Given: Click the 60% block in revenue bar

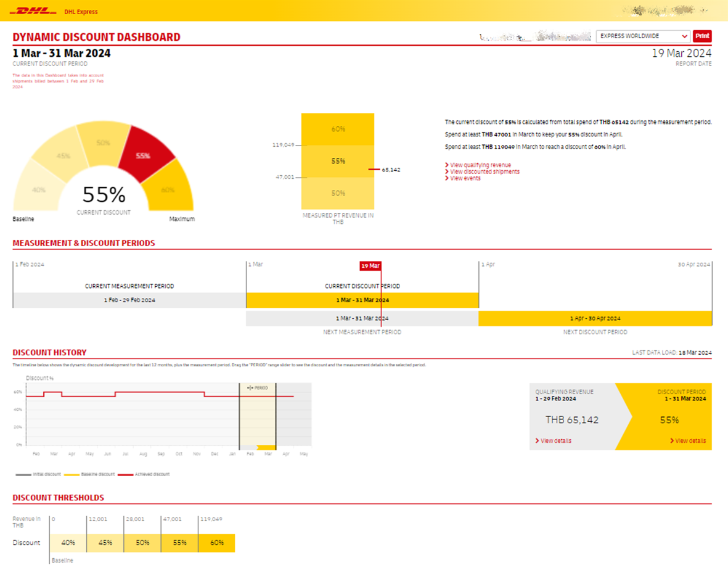Looking at the screenshot, I should (338, 129).
